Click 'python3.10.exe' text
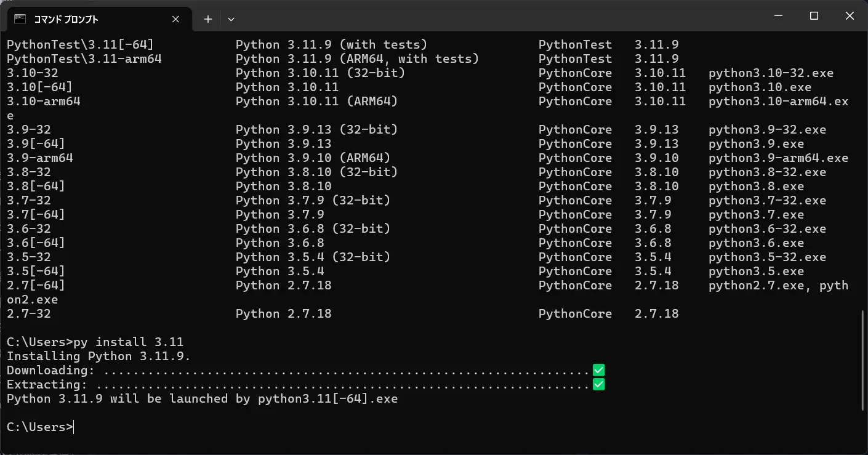Screen dimensions: 868x455 (x=760, y=87)
